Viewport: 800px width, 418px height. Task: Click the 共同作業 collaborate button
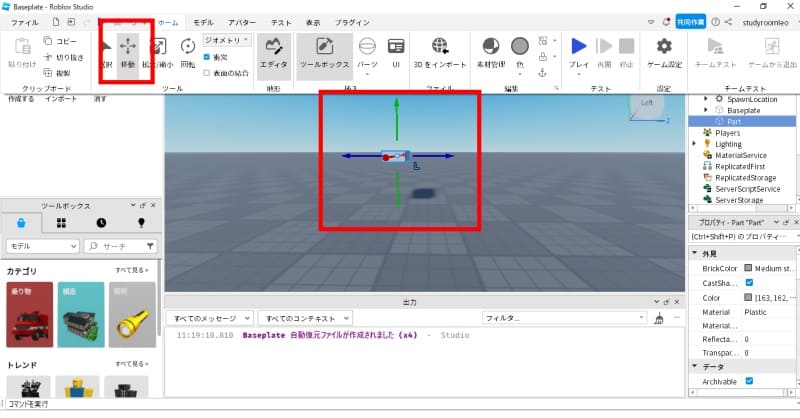(690, 22)
